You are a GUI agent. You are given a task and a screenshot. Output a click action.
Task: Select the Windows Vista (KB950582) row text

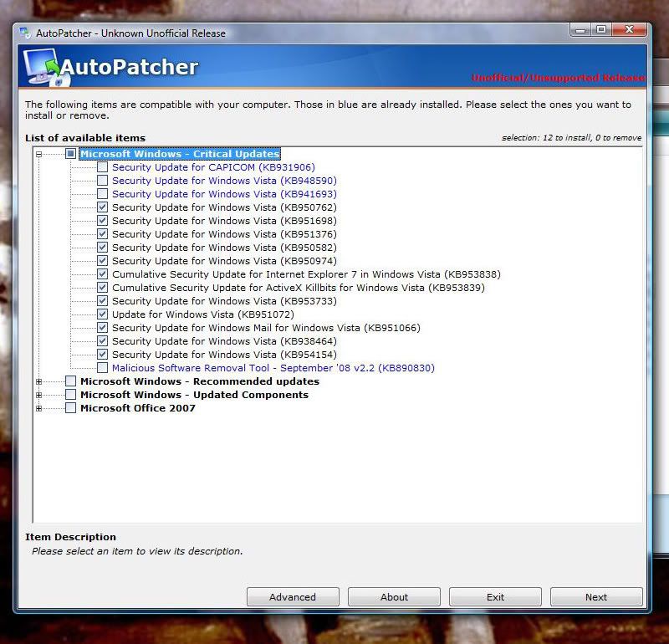click(224, 247)
